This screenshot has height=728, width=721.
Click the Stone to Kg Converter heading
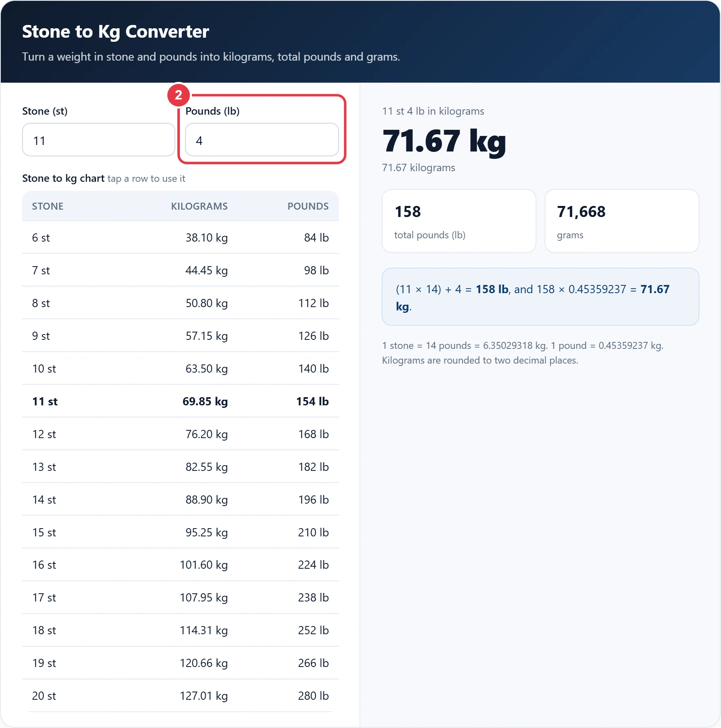[116, 32]
